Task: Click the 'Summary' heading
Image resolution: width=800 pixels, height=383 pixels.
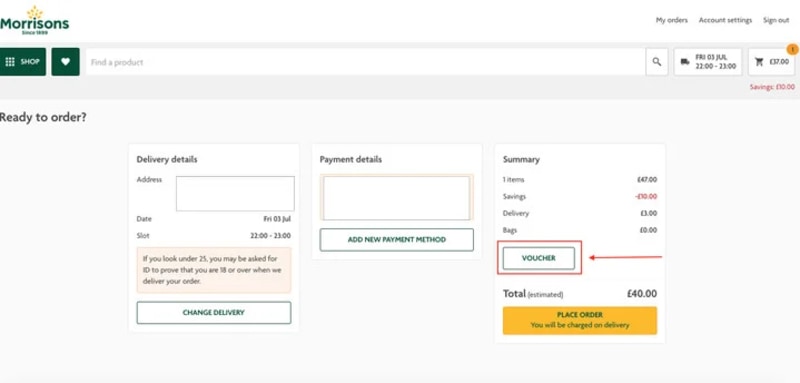Action: (x=521, y=160)
